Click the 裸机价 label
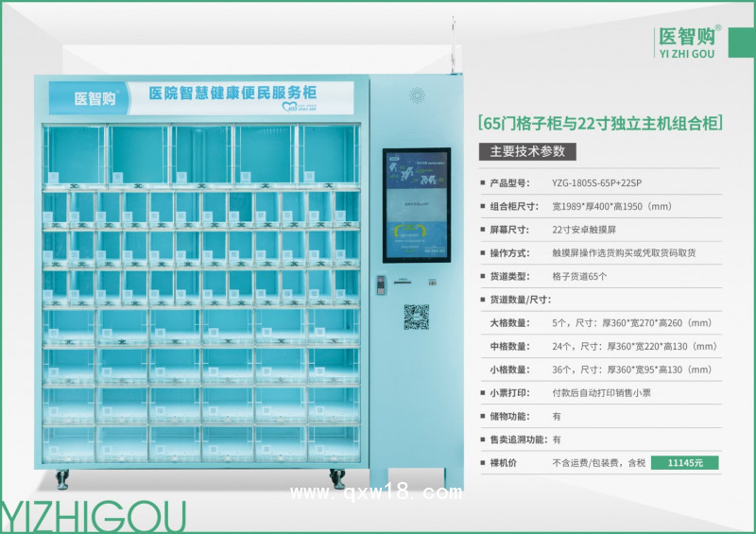 pos(503,462)
